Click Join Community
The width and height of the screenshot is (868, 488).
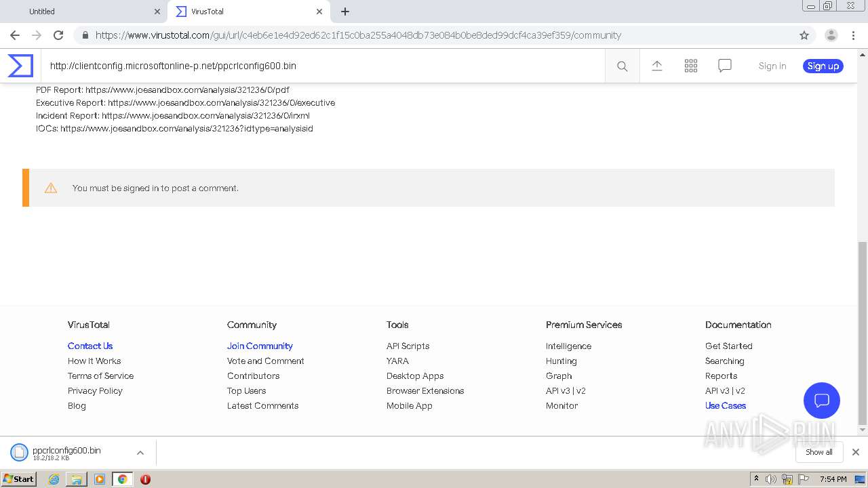pyautogui.click(x=260, y=346)
